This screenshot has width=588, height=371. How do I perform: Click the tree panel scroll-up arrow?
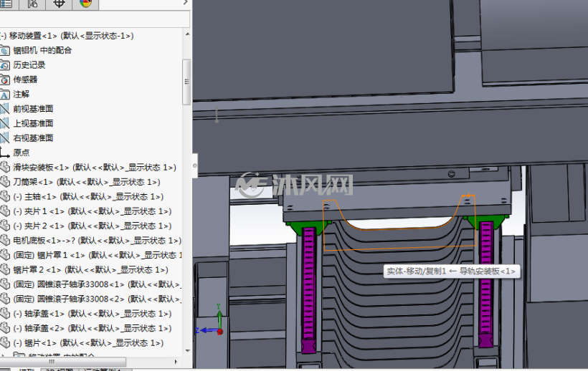coord(187,34)
